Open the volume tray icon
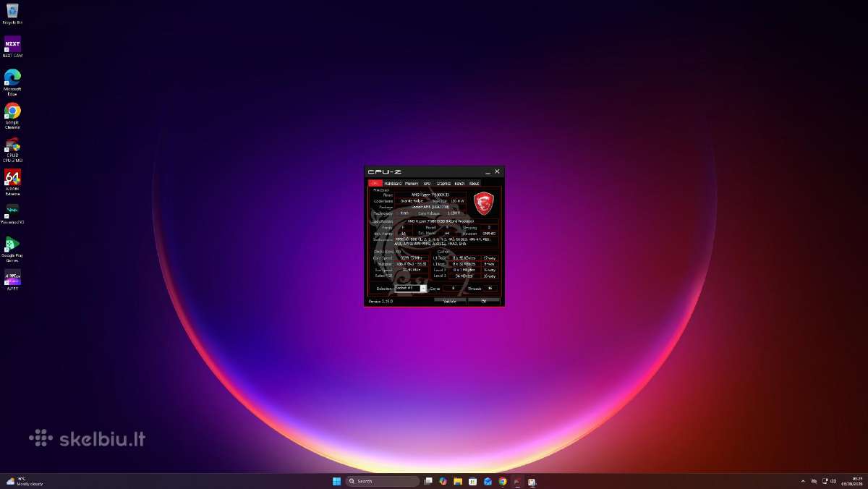Screen dimensions: 868x489 coord(834,481)
